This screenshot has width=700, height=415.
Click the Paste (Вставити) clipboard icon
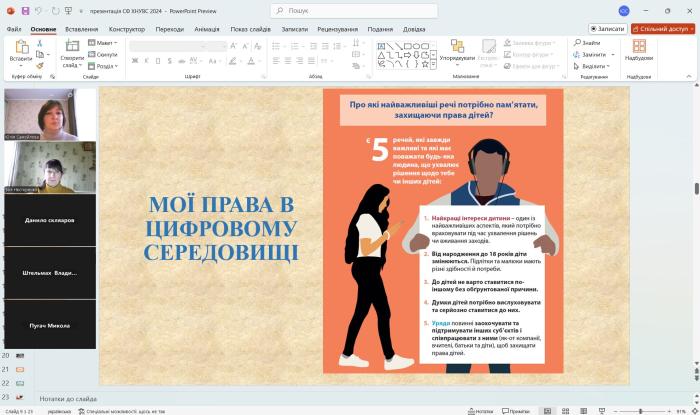[x=20, y=48]
